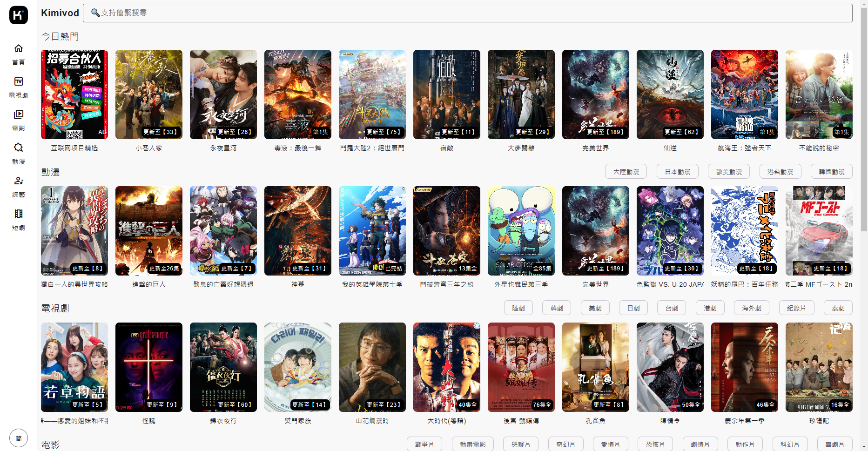Select 紀錄片 TV category
The width and height of the screenshot is (868, 451).
click(796, 308)
